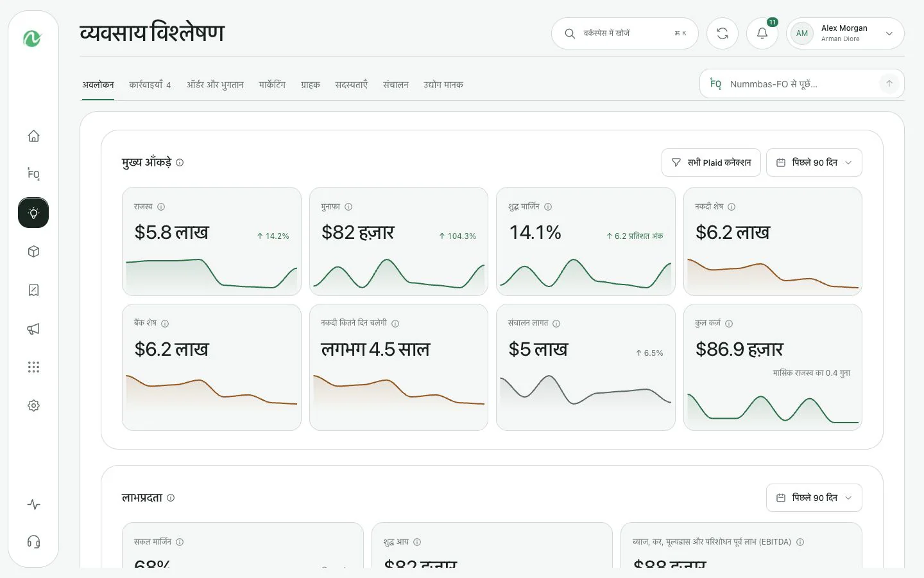Click the व्यवसाय विश्लेषण page title

pyautogui.click(x=152, y=33)
